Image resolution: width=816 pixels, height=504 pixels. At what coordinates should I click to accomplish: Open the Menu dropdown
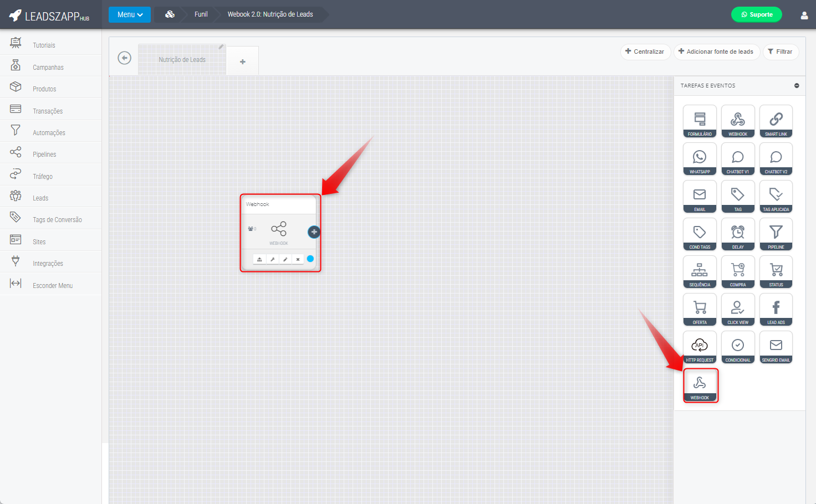(x=130, y=14)
